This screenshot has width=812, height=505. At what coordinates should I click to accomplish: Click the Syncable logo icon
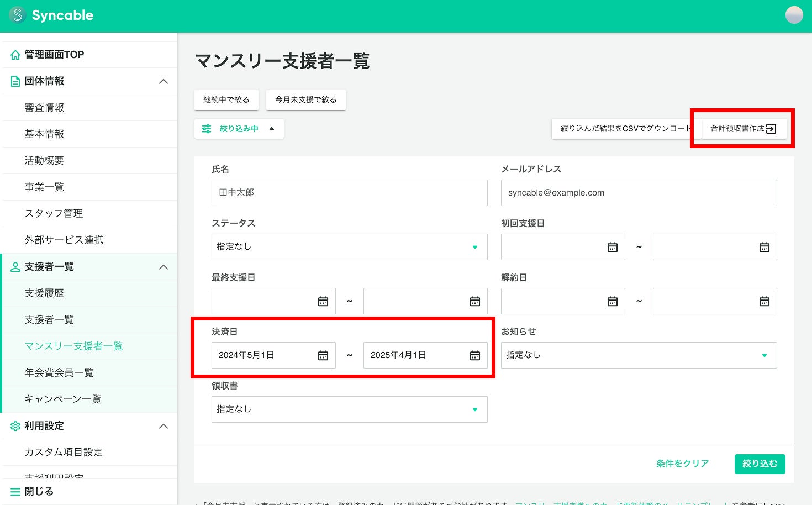(18, 15)
